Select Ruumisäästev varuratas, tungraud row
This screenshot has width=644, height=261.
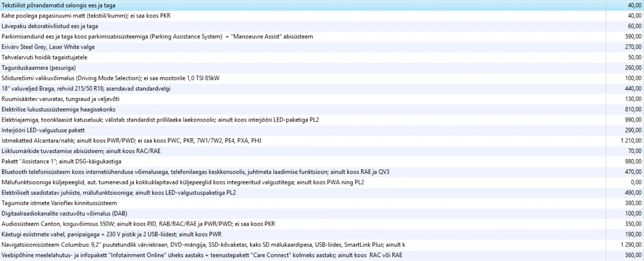coord(60,99)
